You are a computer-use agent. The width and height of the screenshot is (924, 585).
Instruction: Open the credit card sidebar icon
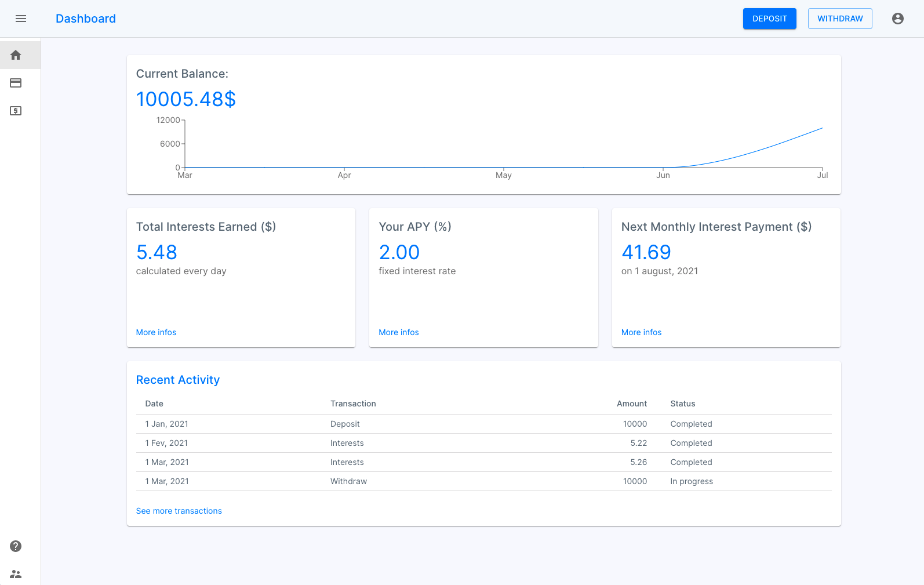click(x=16, y=83)
